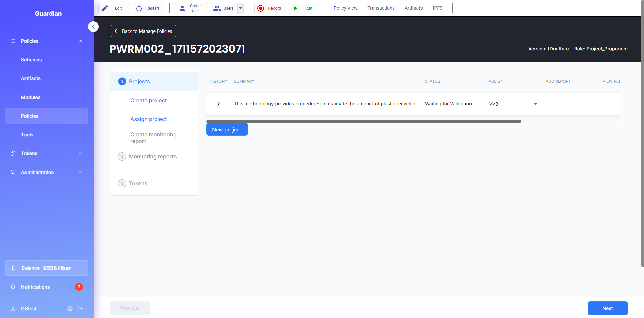644x318 pixels.
Task: Switch to the Transactions tab
Action: (381, 8)
